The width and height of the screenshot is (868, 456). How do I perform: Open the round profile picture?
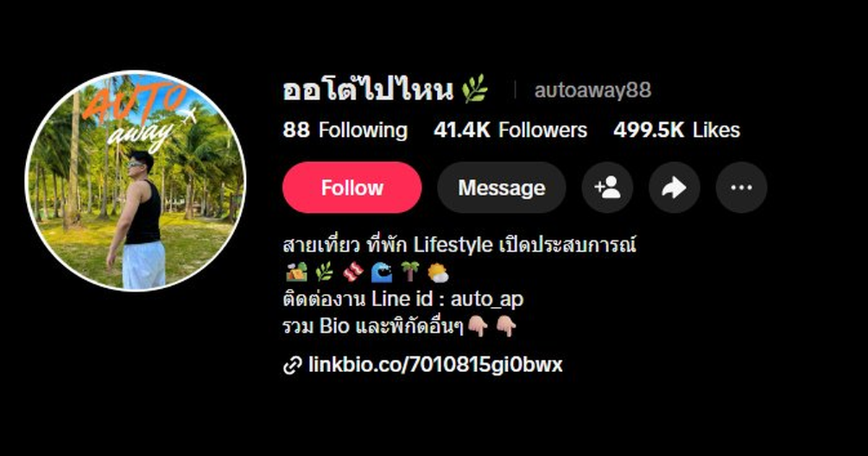136,180
